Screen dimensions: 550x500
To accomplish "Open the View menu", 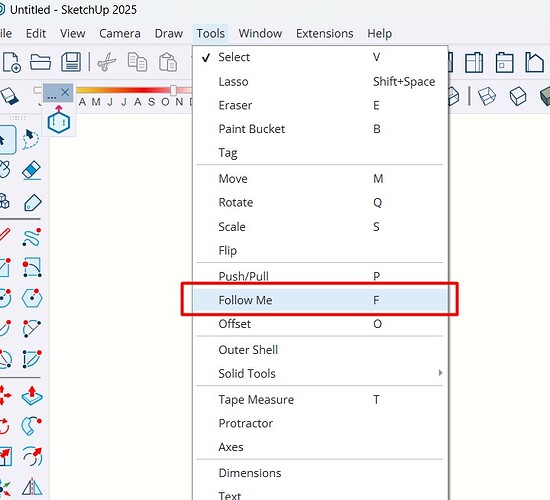I will [73, 33].
